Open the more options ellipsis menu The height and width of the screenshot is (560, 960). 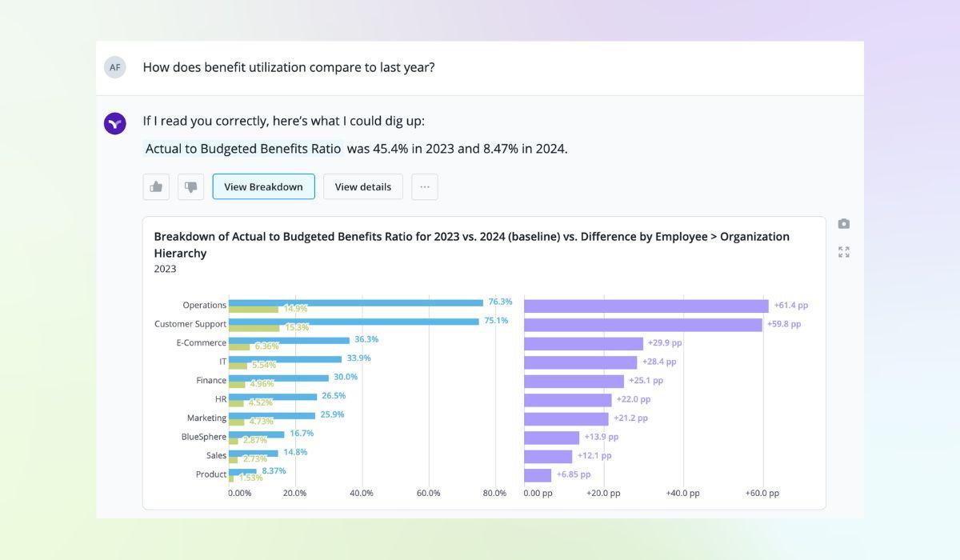pos(425,186)
